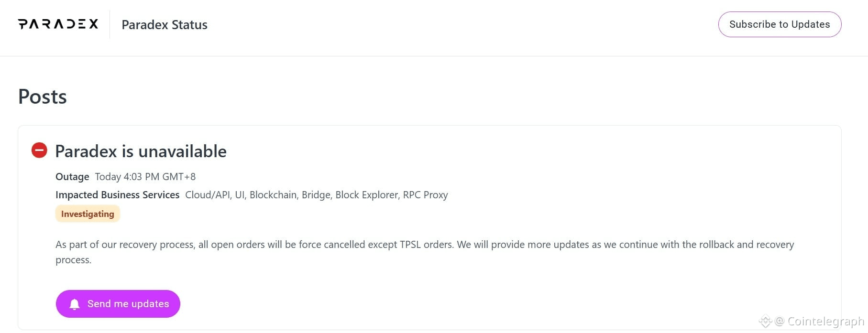Click the Investigating status badge

tap(88, 214)
